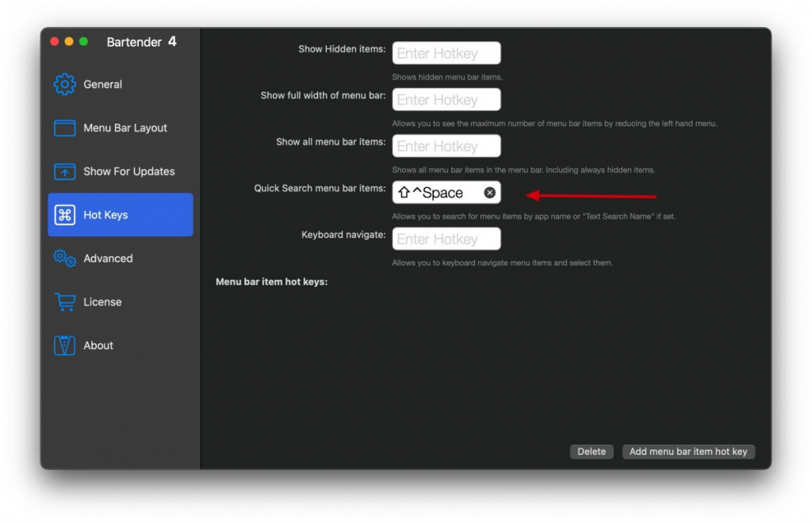
Task: Minimize the Bartender window with the yellow button
Action: click(x=69, y=41)
